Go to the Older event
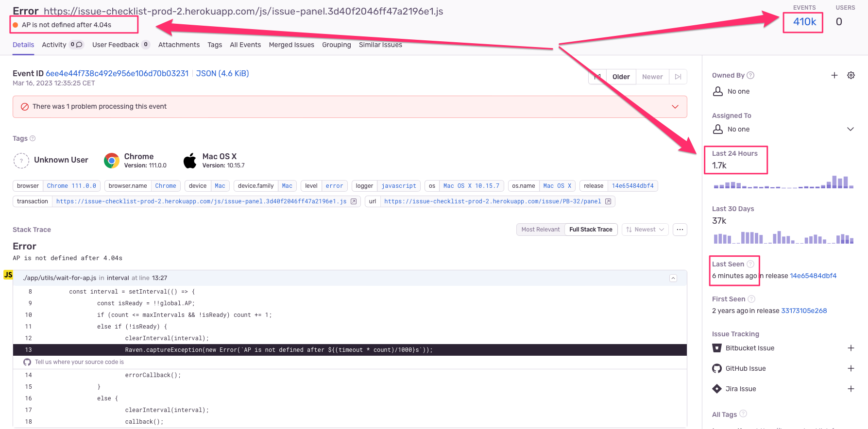Image resolution: width=868 pixels, height=429 pixels. tap(621, 77)
